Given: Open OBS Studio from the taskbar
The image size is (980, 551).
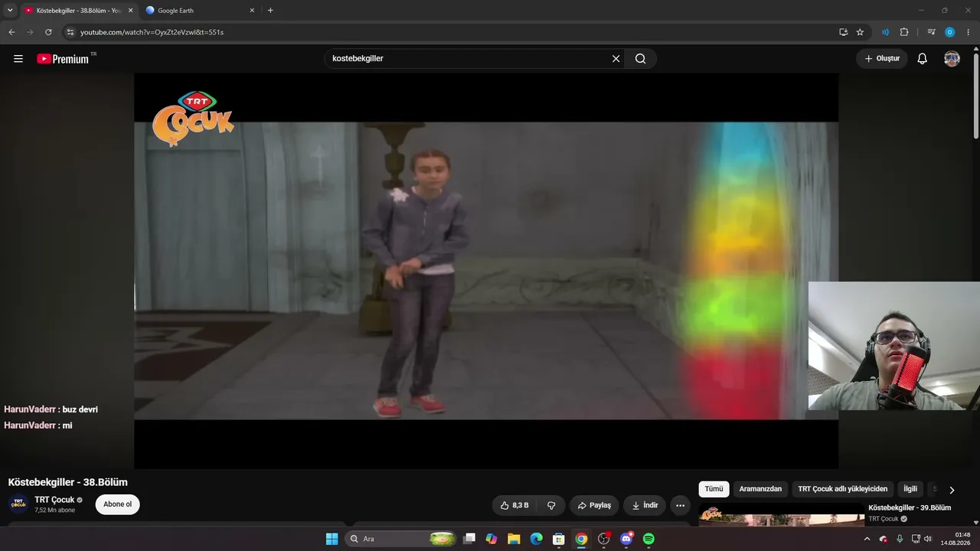Looking at the screenshot, I should tap(603, 539).
